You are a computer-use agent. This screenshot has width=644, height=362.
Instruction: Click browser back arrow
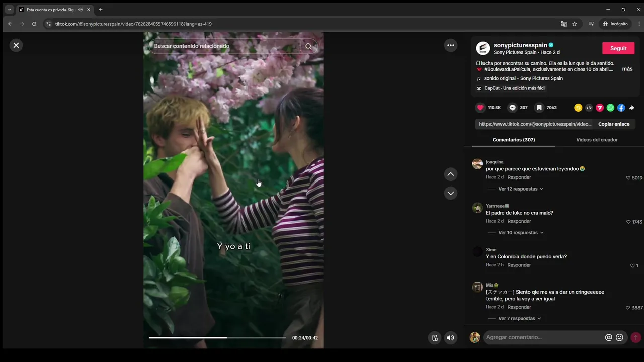(10, 24)
